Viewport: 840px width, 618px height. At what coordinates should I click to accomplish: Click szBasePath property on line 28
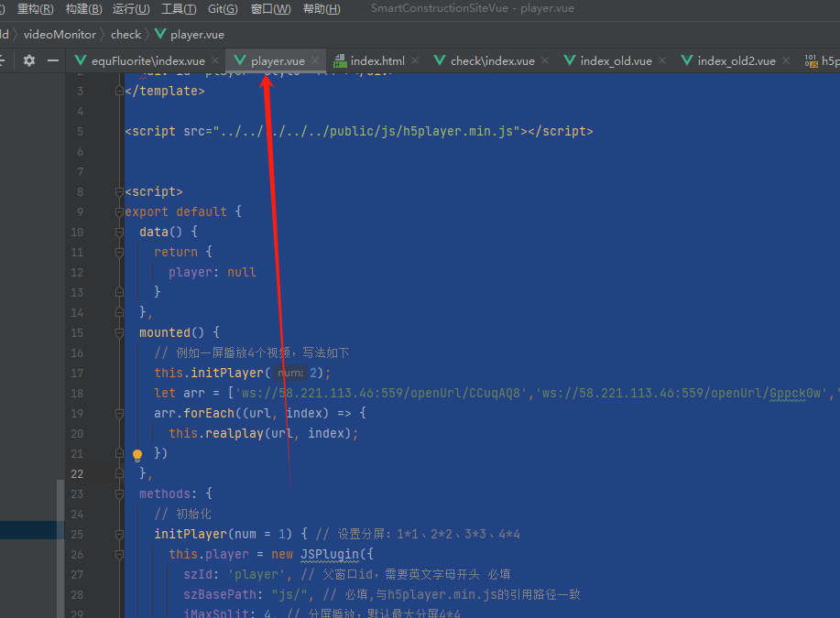pos(220,594)
